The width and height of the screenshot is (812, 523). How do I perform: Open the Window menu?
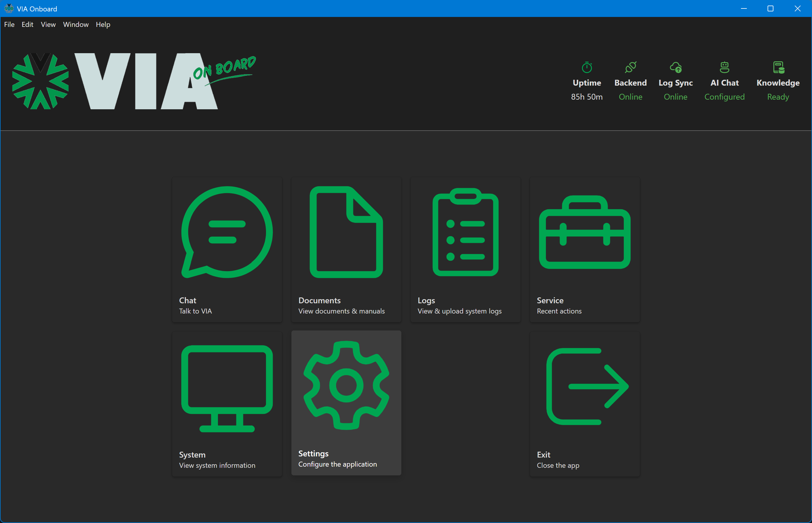(x=76, y=25)
